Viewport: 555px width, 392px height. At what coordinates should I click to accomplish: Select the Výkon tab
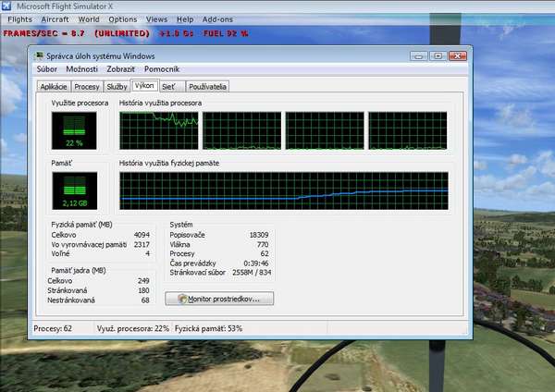144,86
